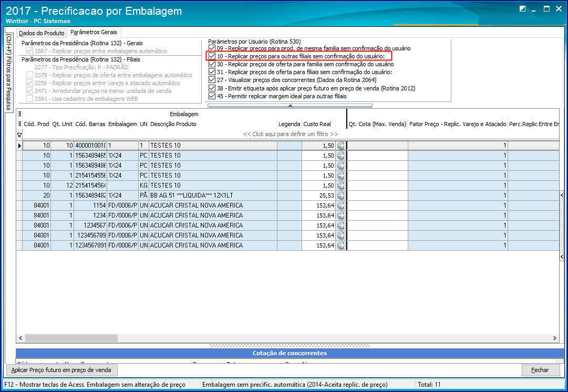Screen dimensions: 568x392
Task: Click the filter row to define a filter
Action: (290, 134)
